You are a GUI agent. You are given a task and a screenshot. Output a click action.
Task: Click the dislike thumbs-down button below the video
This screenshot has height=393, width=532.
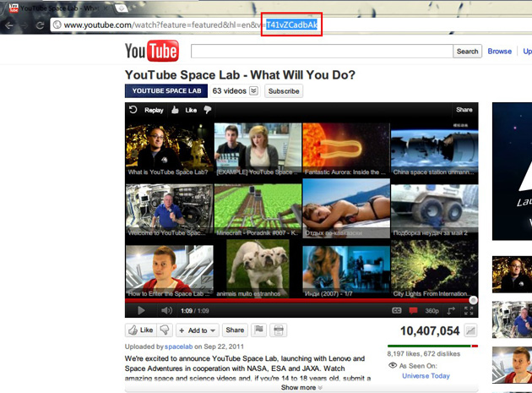[165, 330]
